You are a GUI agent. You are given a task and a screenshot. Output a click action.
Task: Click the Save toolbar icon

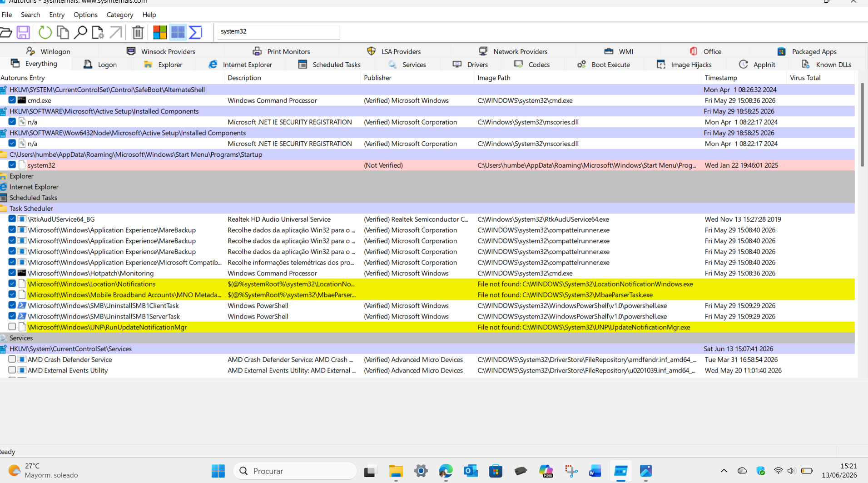pos(23,32)
